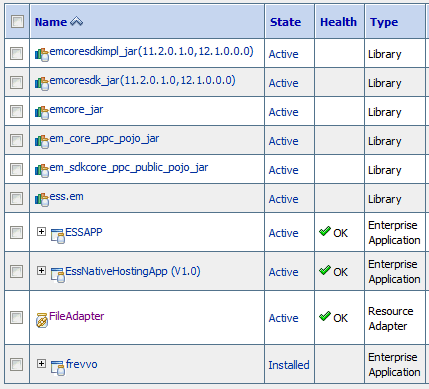Sort by the Type column header
This screenshot has height=389, width=429.
coord(384,22)
